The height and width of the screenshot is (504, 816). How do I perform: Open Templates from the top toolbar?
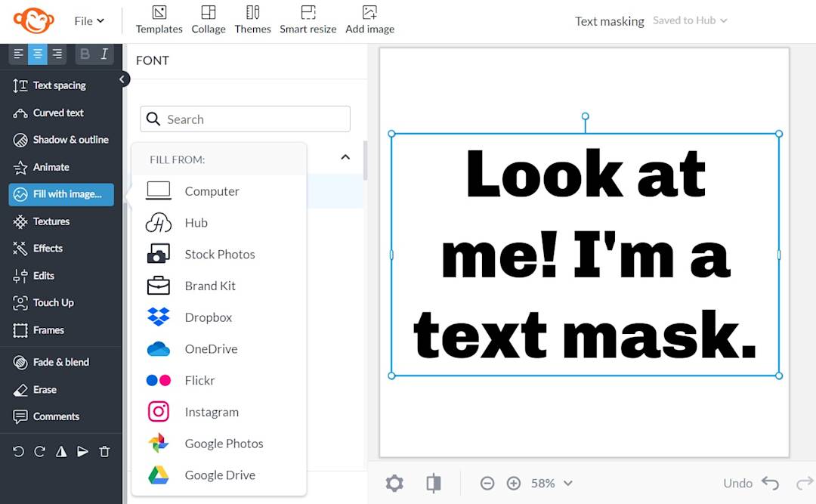coord(159,20)
